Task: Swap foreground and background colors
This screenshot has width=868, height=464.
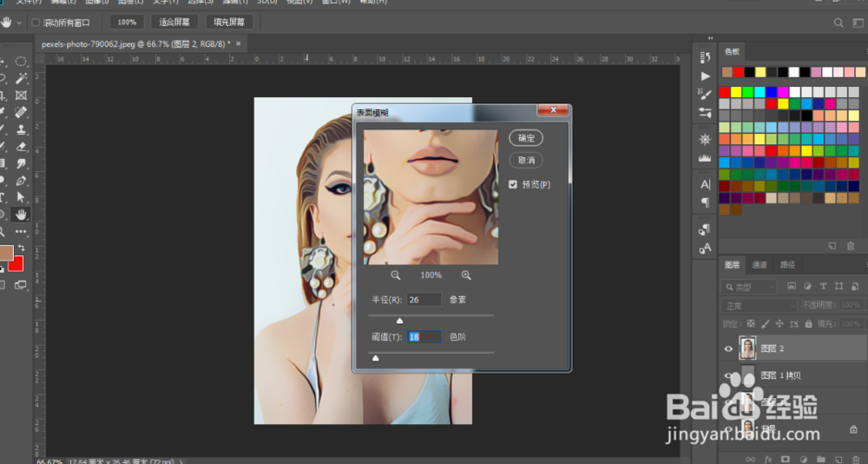Action: click(x=22, y=248)
